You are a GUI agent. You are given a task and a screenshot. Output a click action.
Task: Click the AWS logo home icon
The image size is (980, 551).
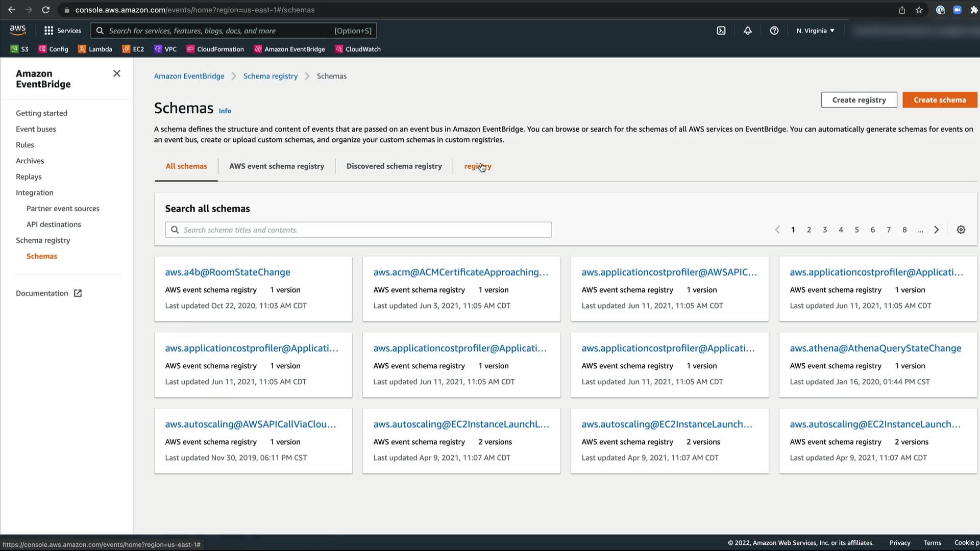18,30
